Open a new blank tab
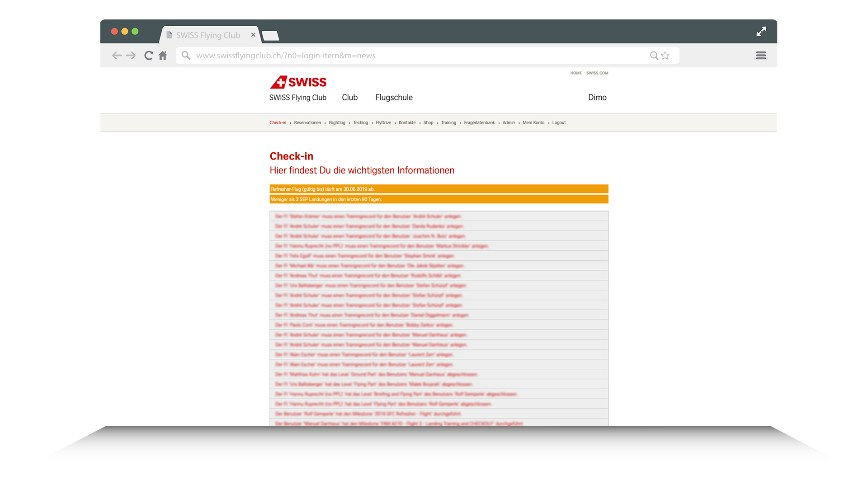This screenshot has height=488, width=868. coord(270,36)
